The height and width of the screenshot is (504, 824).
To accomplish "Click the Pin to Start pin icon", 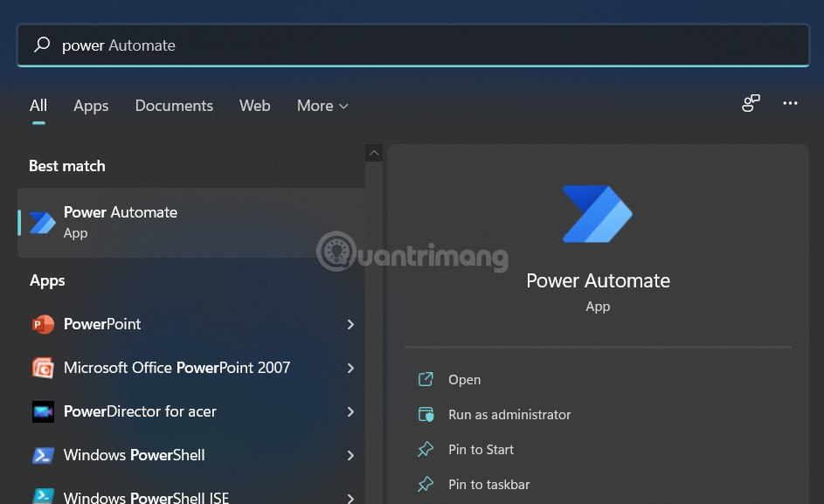I will click(x=426, y=449).
